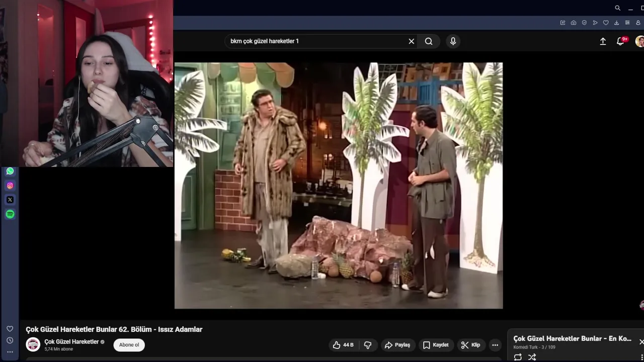The height and width of the screenshot is (362, 644).
Task: Click Komedi Turk - 3 / 109 text
Action: [x=534, y=347]
